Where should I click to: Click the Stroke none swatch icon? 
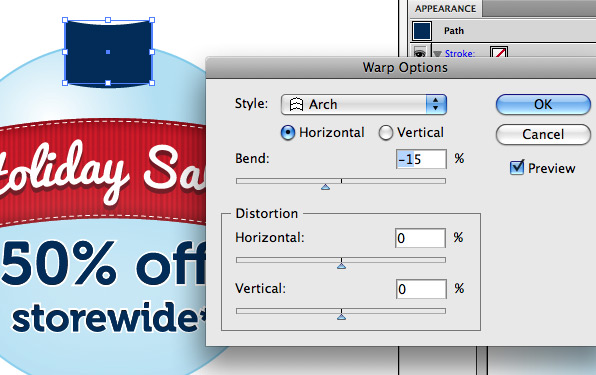[499, 52]
